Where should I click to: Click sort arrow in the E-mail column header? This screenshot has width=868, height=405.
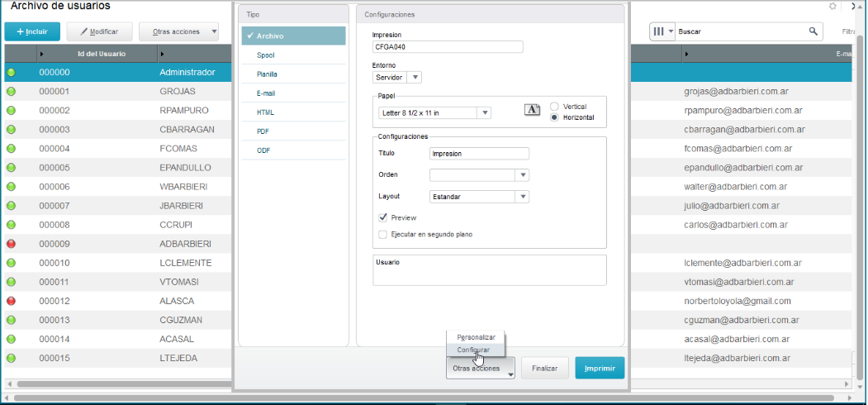[687, 54]
